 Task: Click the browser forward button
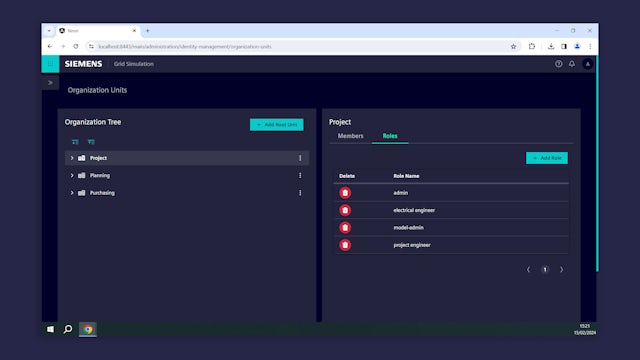[x=63, y=47]
